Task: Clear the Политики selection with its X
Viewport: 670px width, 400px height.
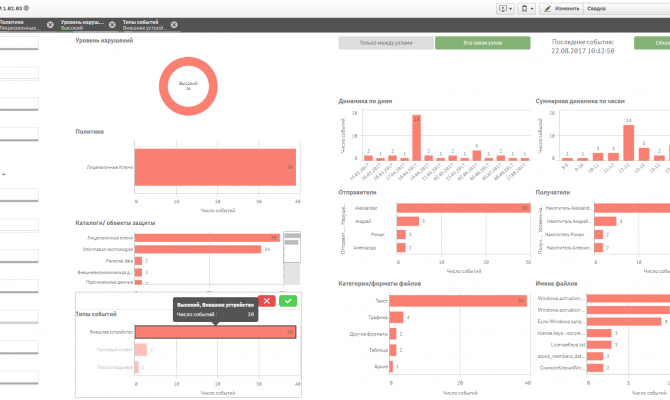Action: click(x=50, y=25)
